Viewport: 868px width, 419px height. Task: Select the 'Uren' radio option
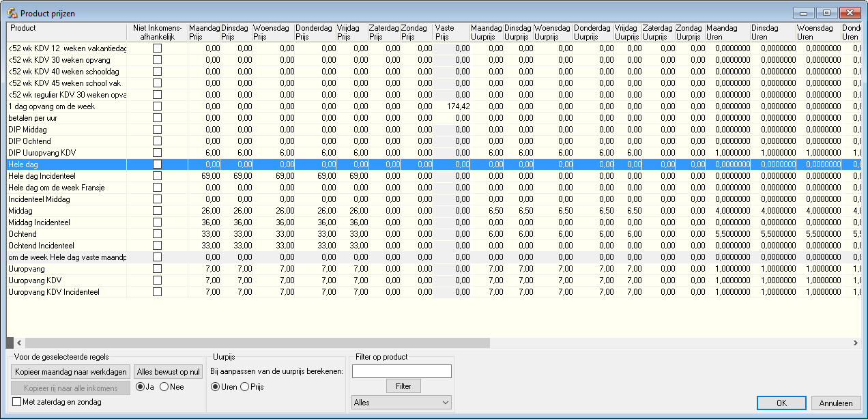coord(216,387)
